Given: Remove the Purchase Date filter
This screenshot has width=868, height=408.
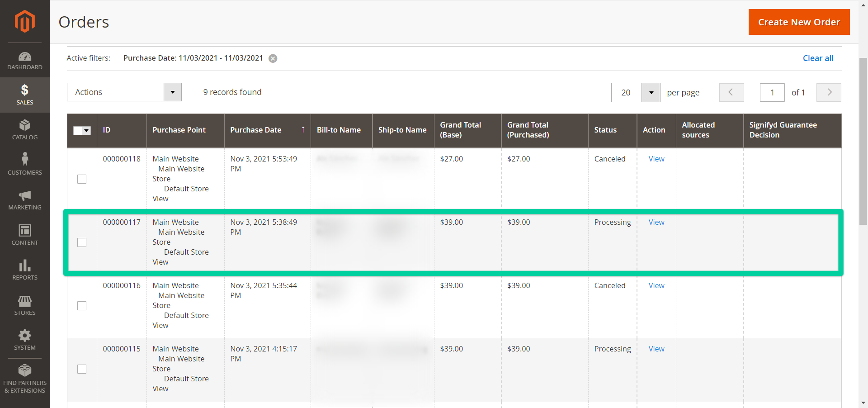Looking at the screenshot, I should [273, 58].
